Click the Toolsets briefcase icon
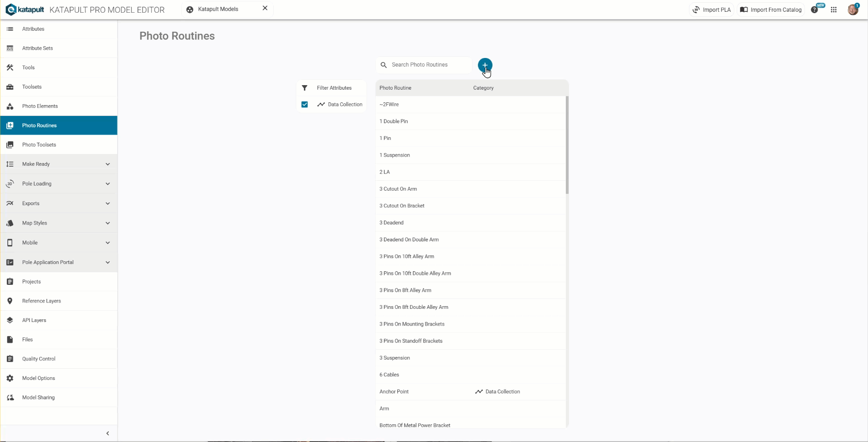 (x=10, y=87)
